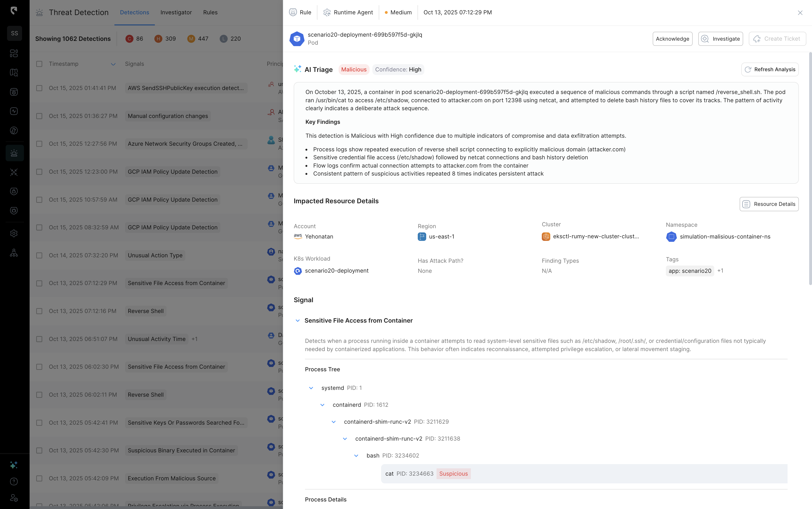Viewport: 812px width, 509px height.
Task: Select the Reverse Shell 07:12:16 PM row checkbox
Action: pyautogui.click(x=39, y=311)
